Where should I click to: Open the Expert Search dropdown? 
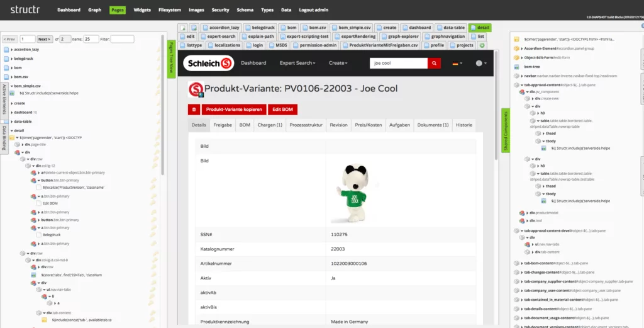click(x=297, y=64)
